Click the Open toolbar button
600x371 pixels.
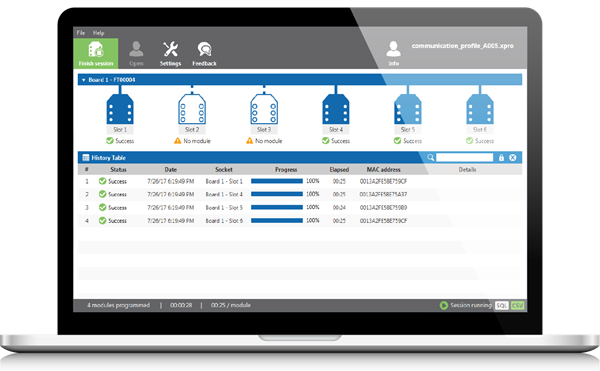pyautogui.click(x=136, y=54)
